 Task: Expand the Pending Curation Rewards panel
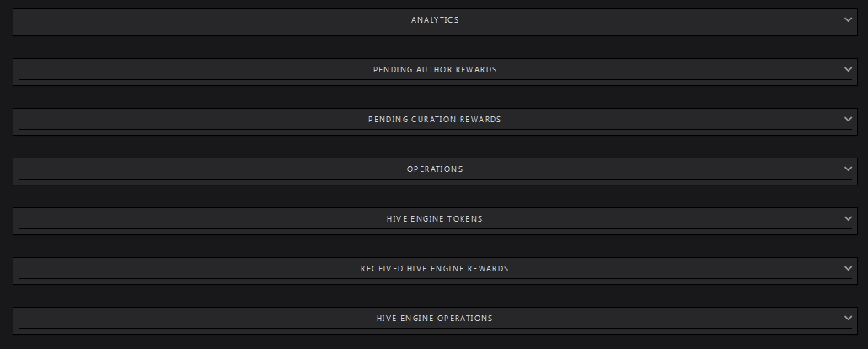tap(435, 122)
